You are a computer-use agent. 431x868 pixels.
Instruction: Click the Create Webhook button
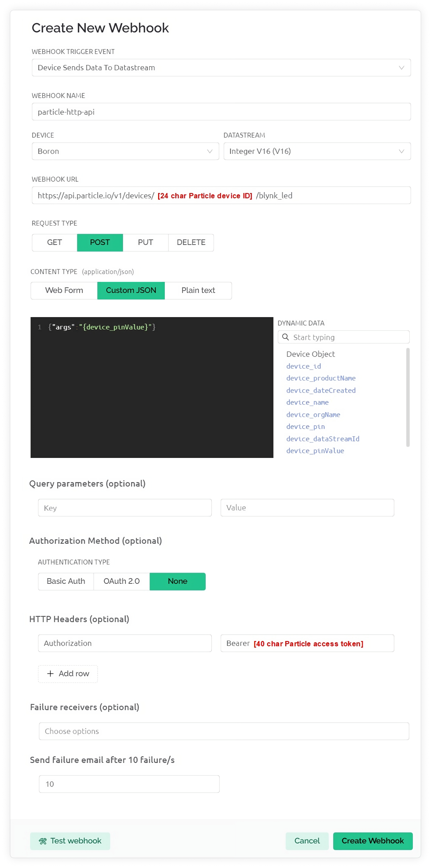(x=373, y=841)
